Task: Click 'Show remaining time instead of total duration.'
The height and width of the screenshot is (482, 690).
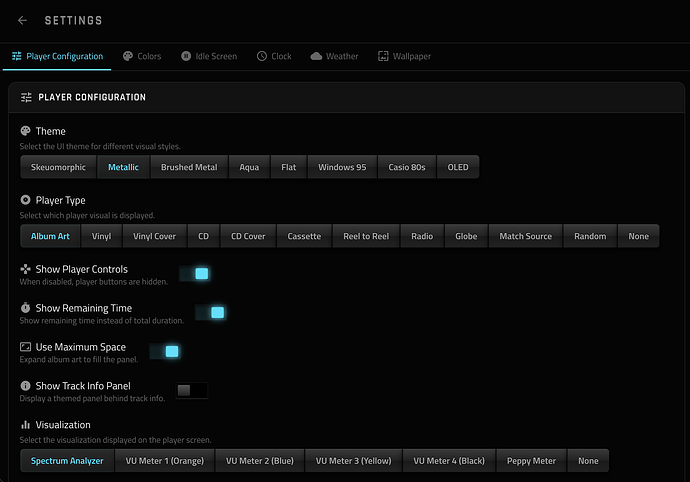Action: coord(102,320)
